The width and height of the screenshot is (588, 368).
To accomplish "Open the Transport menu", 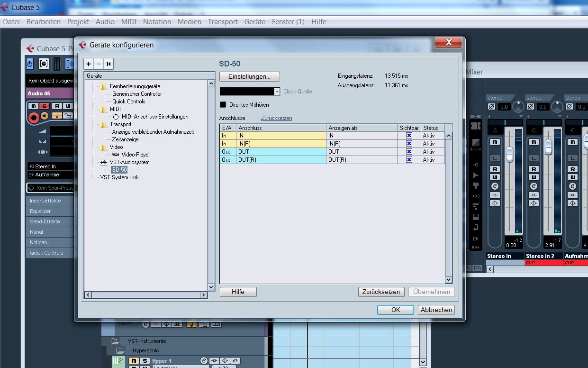I will pos(223,22).
